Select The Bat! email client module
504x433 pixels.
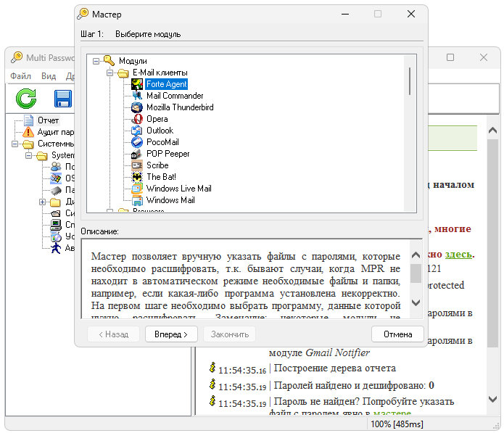161,177
